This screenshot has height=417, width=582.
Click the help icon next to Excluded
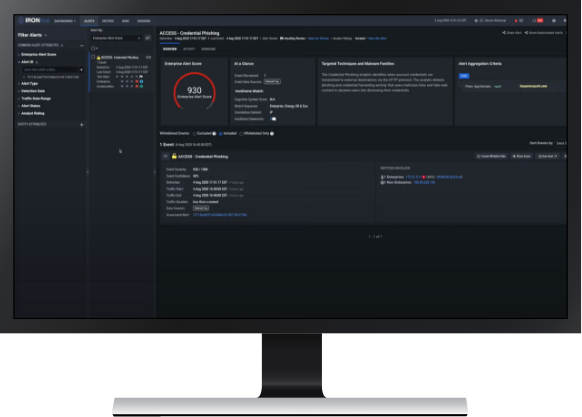[x=214, y=134]
